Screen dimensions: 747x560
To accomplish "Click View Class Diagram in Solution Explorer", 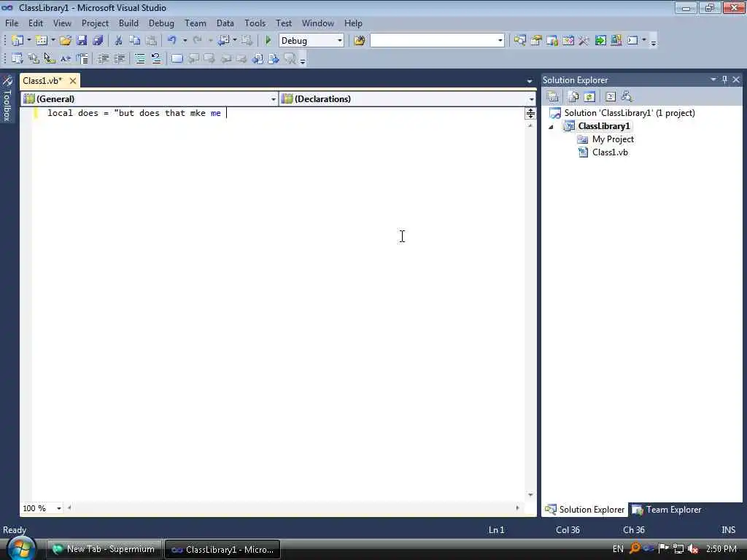I will 627,97.
